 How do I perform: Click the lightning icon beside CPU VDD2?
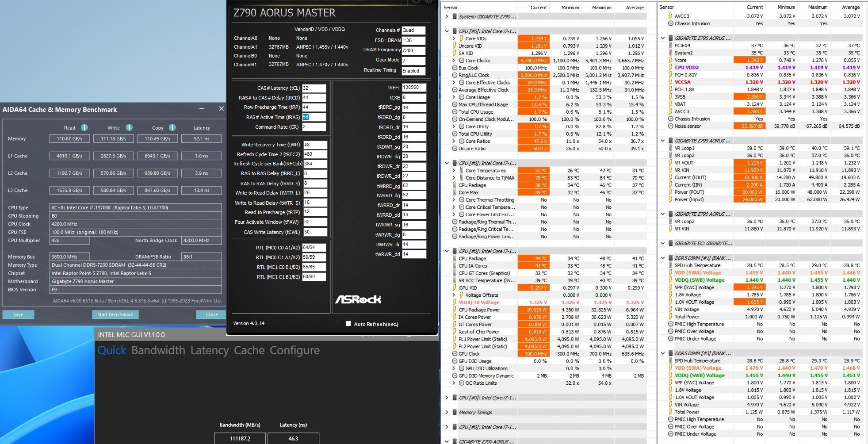(670, 67)
